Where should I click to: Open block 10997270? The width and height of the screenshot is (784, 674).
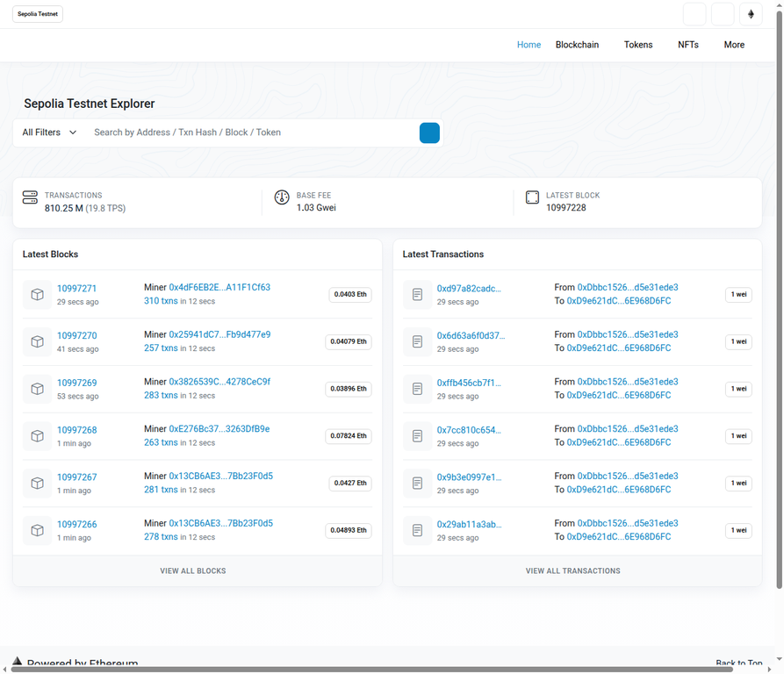[x=77, y=335]
